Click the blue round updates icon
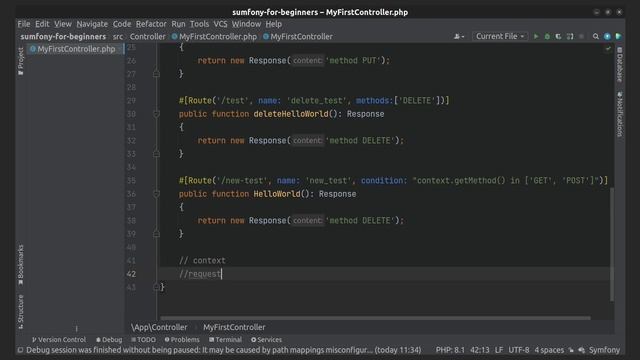The width and height of the screenshot is (640, 360). [607, 36]
